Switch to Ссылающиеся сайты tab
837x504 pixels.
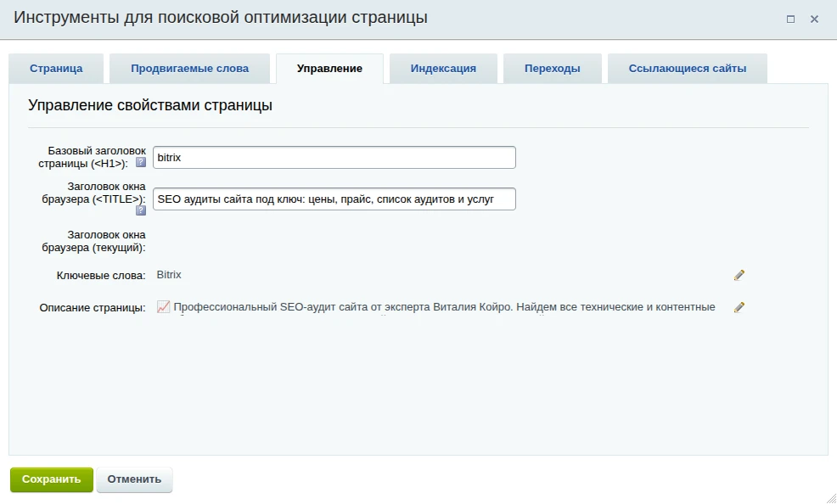687,69
